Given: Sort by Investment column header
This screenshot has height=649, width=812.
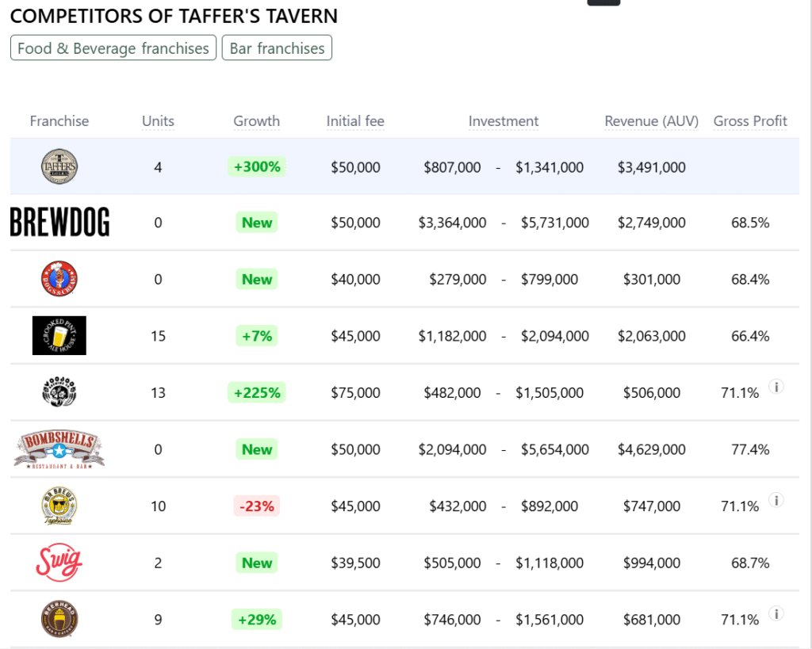Looking at the screenshot, I should tap(504, 121).
